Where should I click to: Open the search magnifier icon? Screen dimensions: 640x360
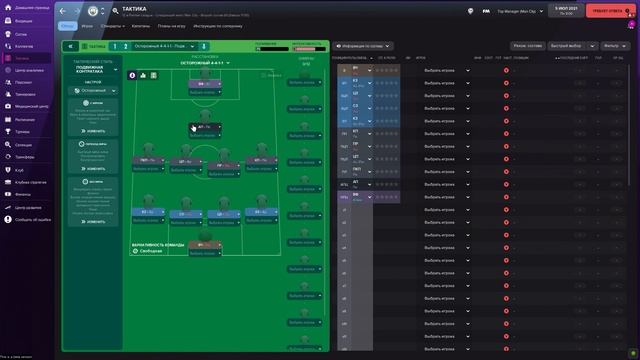tap(116, 11)
